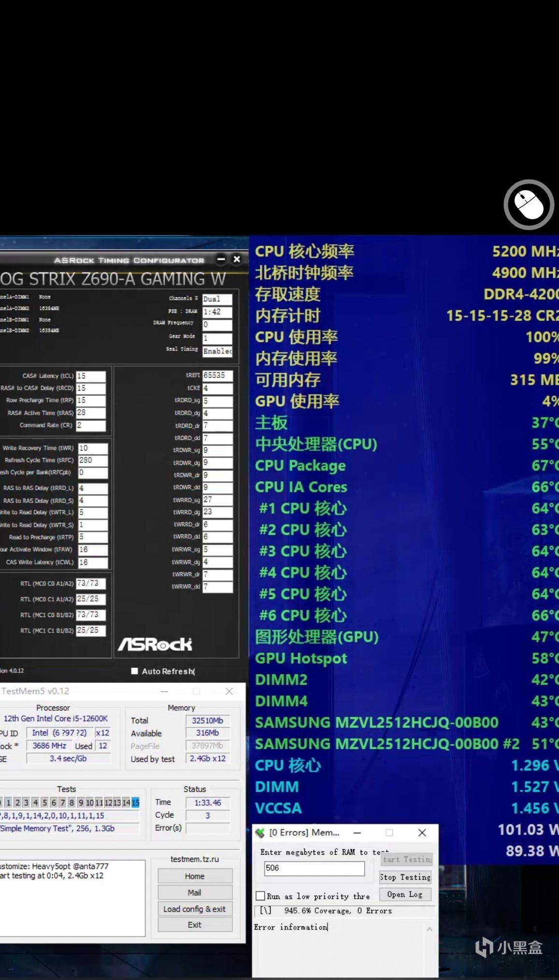The image size is (559, 980).
Task: Click the tRDRD_sg value field
Action: (217, 401)
